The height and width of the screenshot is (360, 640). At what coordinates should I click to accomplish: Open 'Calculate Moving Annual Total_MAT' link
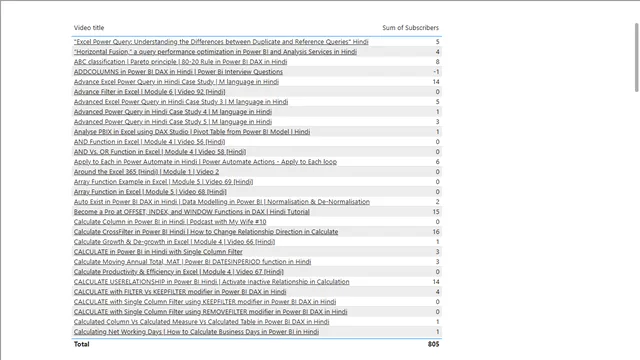(x=192, y=262)
